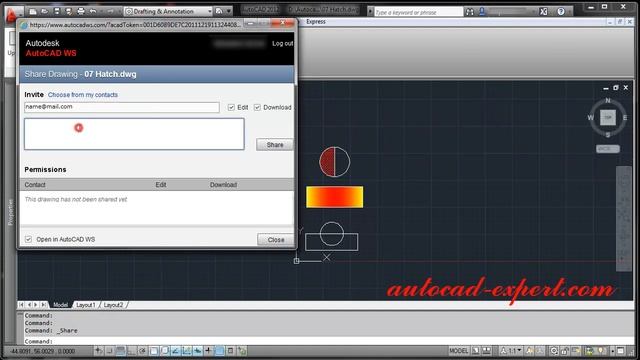This screenshot has width=640, height=360.
Task: Open Autodesk Exchange X icon
Action: [544, 11]
